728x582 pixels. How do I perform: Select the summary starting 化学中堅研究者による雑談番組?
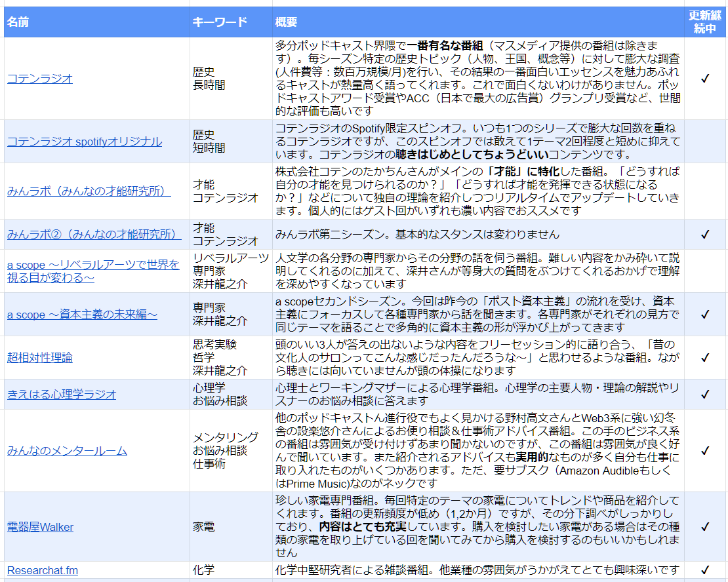coord(477,570)
